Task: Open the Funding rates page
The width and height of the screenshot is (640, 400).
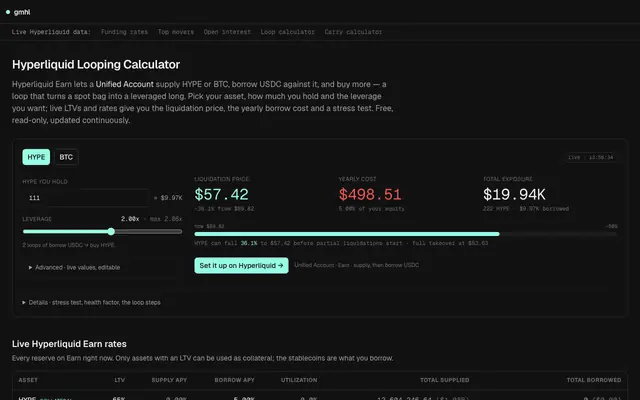Action: tap(124, 32)
